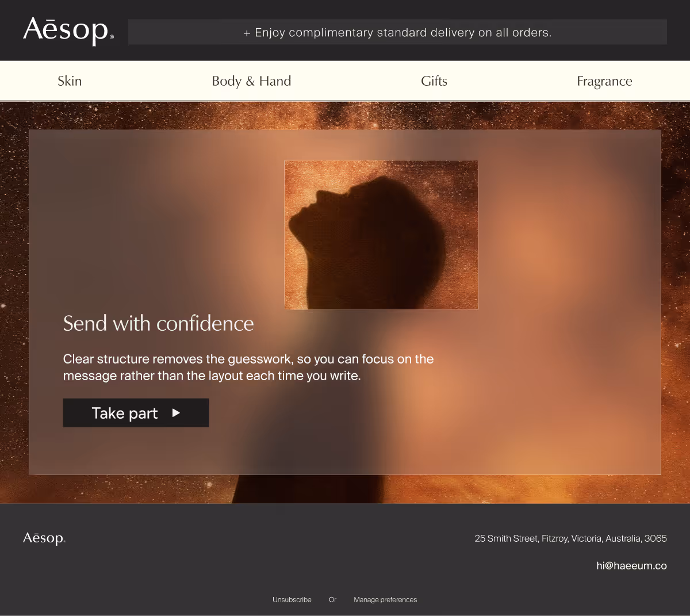This screenshot has height=616, width=690.
Task: Click the 25 Smith Street address text
Action: point(570,538)
